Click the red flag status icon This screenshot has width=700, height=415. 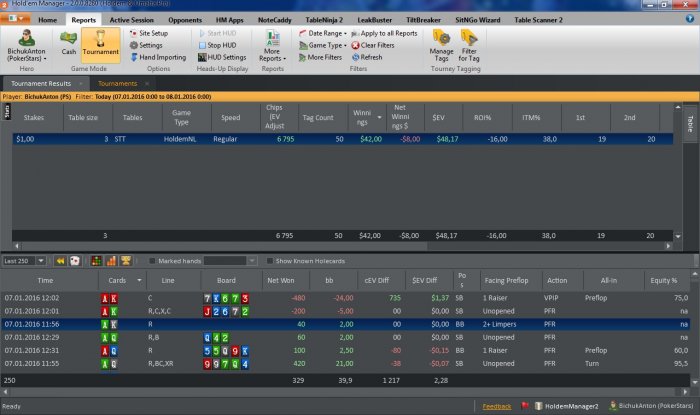coord(525,406)
